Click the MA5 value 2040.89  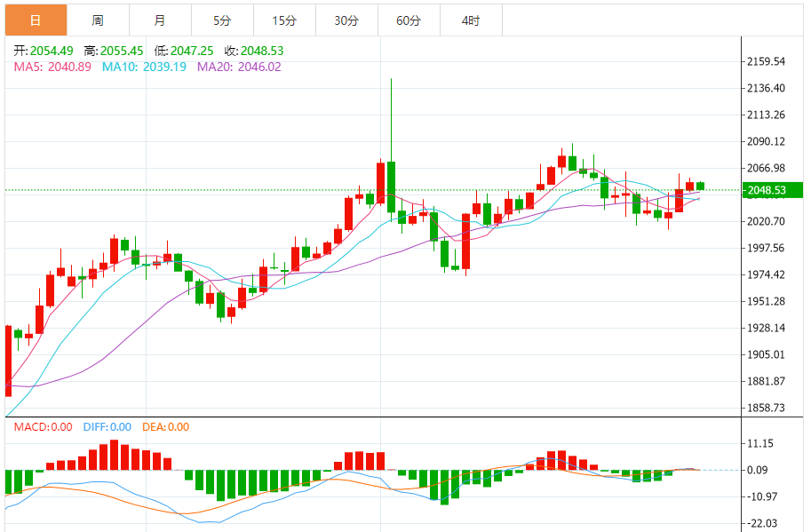tap(69, 67)
